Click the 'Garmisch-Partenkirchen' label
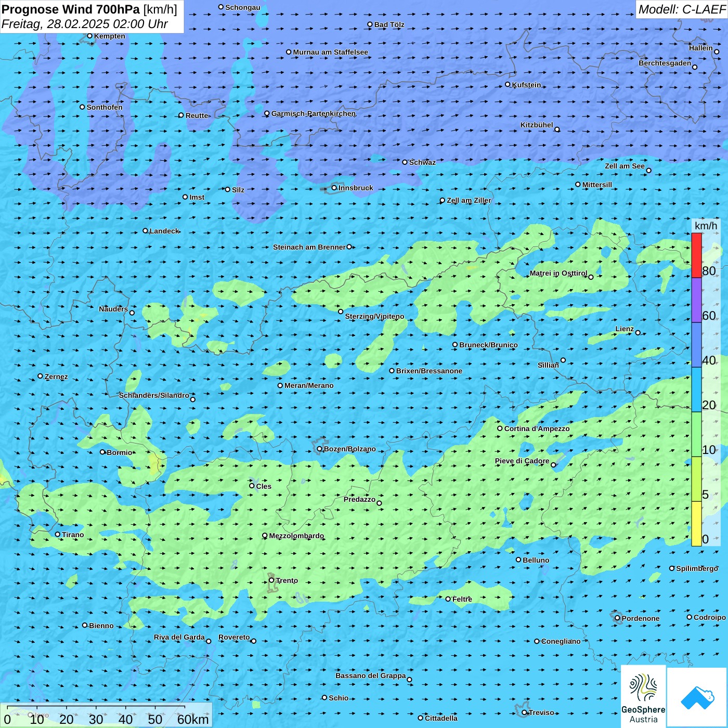 click(314, 113)
